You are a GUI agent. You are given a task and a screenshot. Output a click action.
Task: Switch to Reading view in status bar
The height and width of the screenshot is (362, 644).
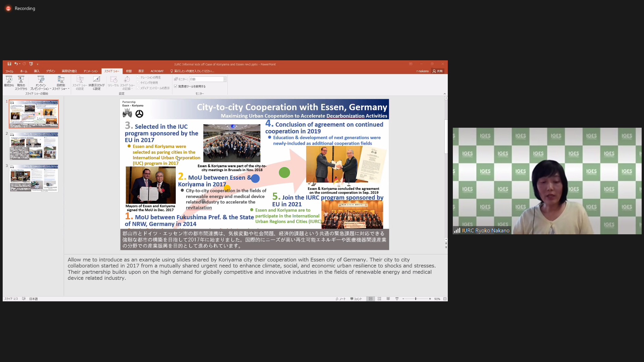coord(388,299)
